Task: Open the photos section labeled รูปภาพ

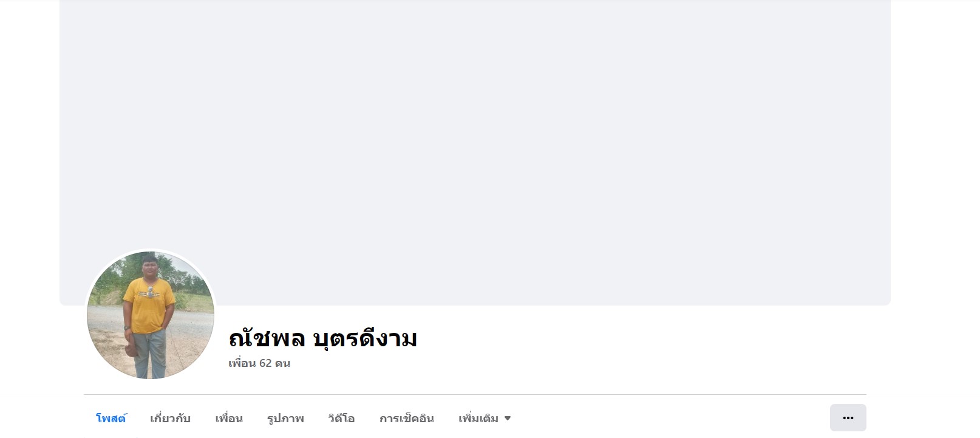Action: pyautogui.click(x=285, y=418)
